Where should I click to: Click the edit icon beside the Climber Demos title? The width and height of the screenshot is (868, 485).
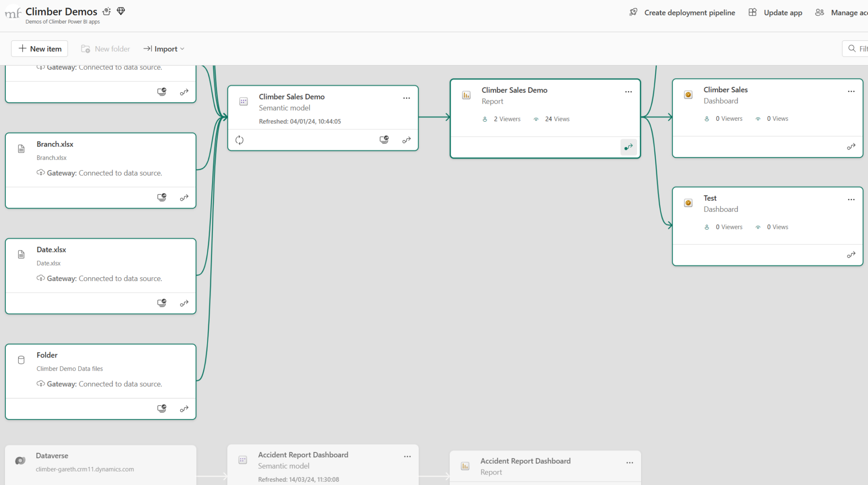pyautogui.click(x=107, y=11)
